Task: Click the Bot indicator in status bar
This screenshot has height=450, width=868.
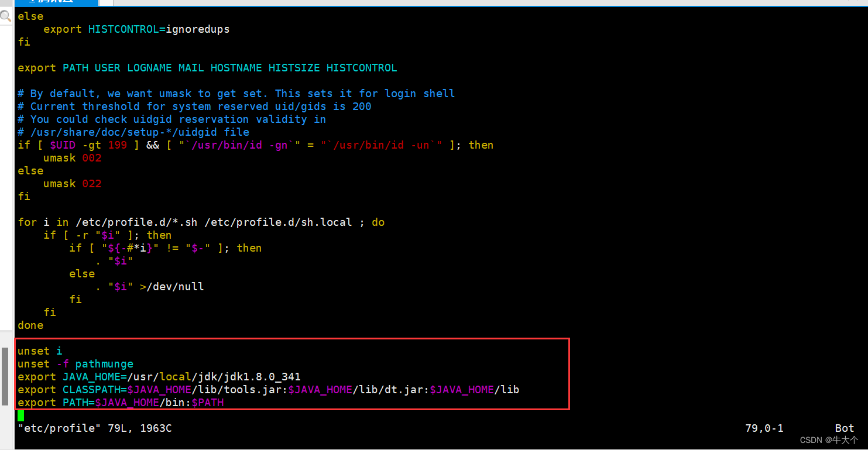Action: [x=844, y=428]
